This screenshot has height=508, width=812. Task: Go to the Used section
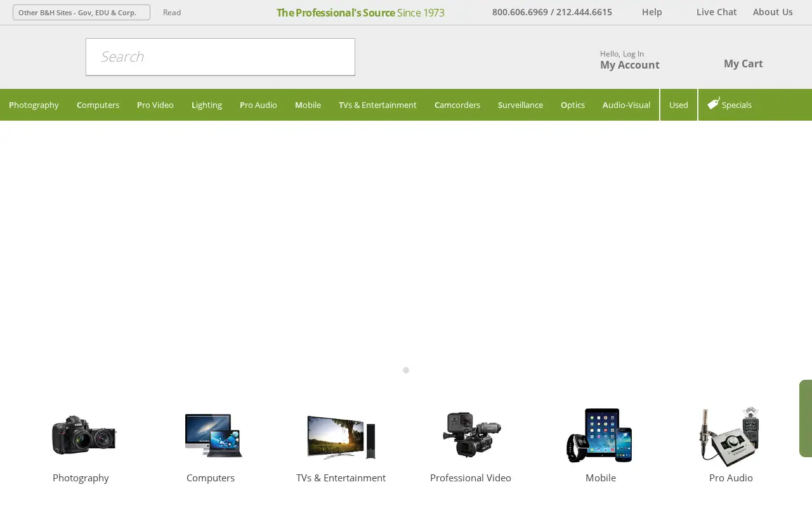679,105
